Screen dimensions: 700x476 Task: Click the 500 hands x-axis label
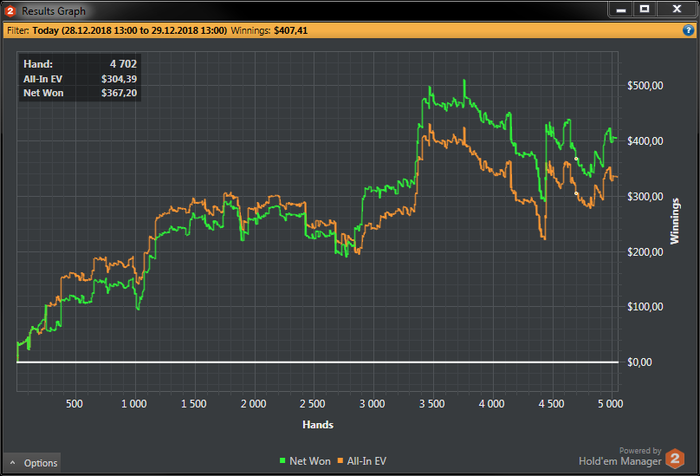pyautogui.click(x=75, y=404)
